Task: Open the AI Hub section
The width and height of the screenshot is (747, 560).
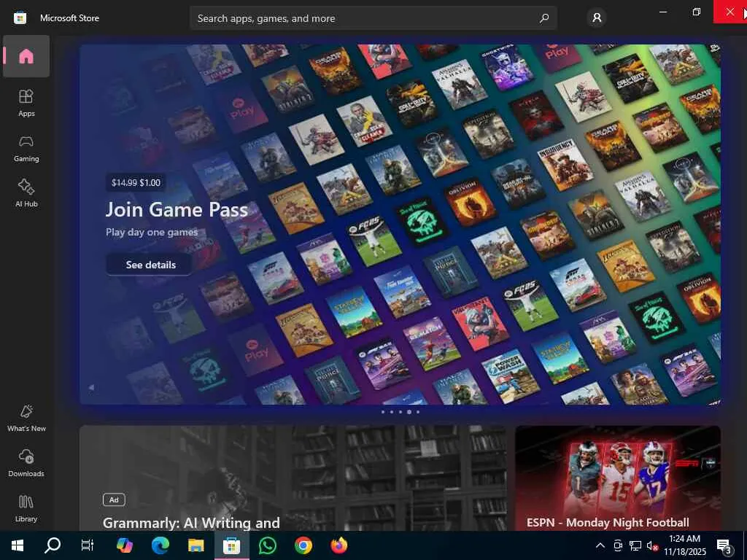Action: tap(26, 193)
